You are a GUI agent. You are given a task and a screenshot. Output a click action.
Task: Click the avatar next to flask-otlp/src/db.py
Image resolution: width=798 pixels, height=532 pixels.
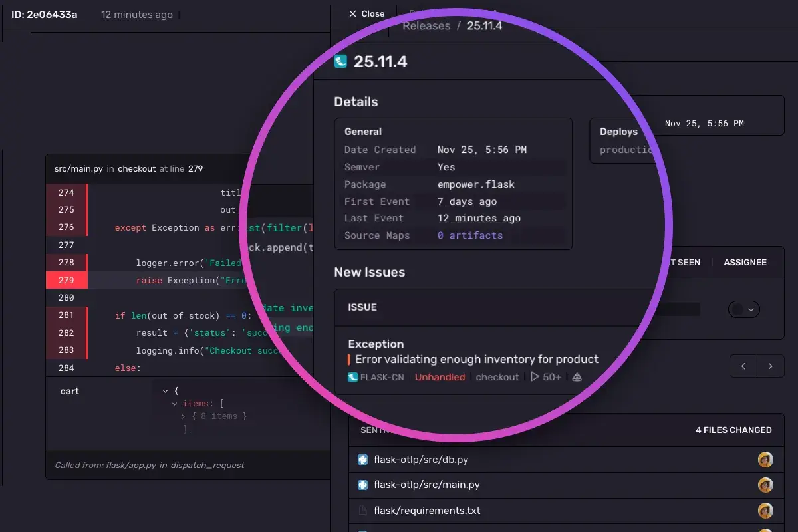click(x=765, y=459)
